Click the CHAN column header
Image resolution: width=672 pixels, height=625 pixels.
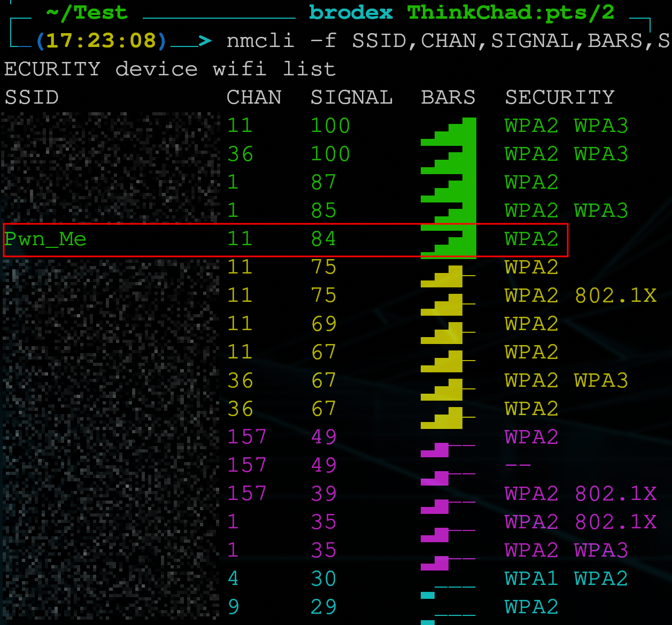click(x=254, y=97)
